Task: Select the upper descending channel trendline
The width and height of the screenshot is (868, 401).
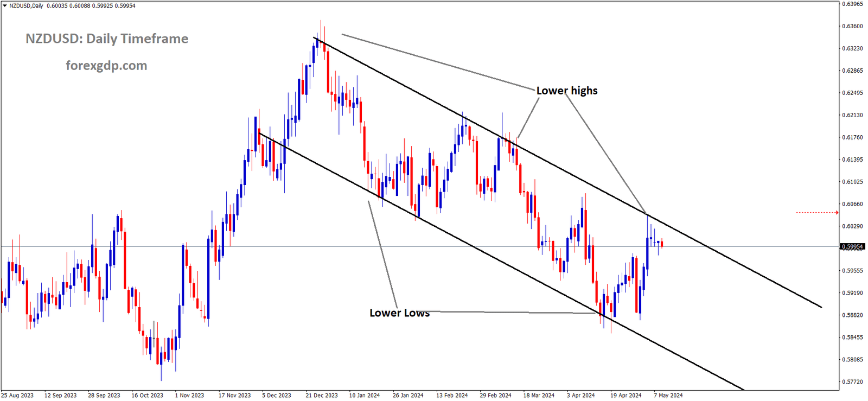Action: tap(567, 172)
